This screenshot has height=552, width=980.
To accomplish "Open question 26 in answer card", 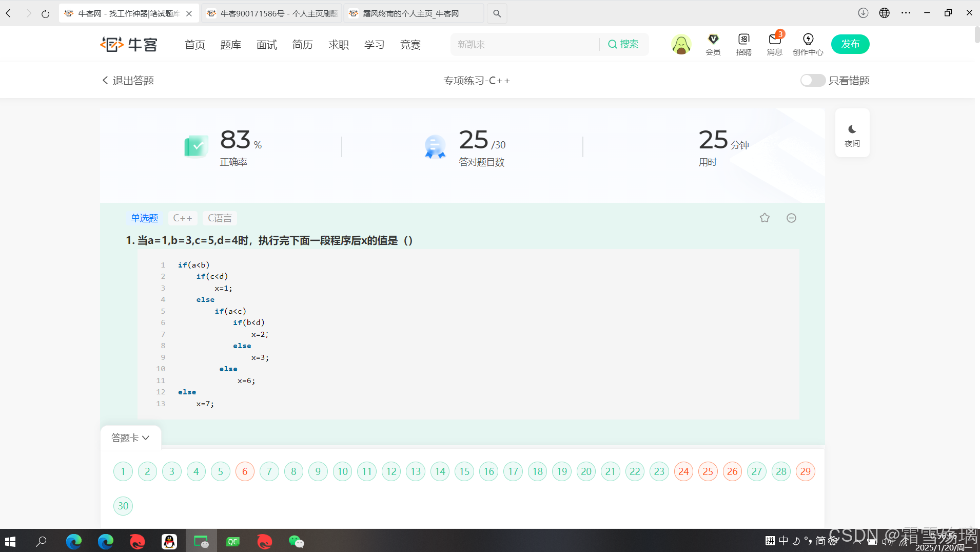I will coord(732,471).
